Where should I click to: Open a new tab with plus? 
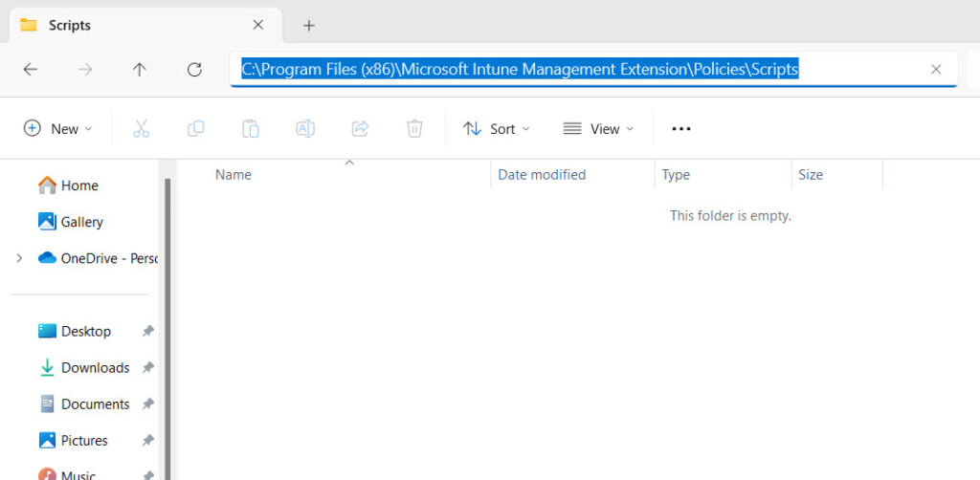pos(309,26)
